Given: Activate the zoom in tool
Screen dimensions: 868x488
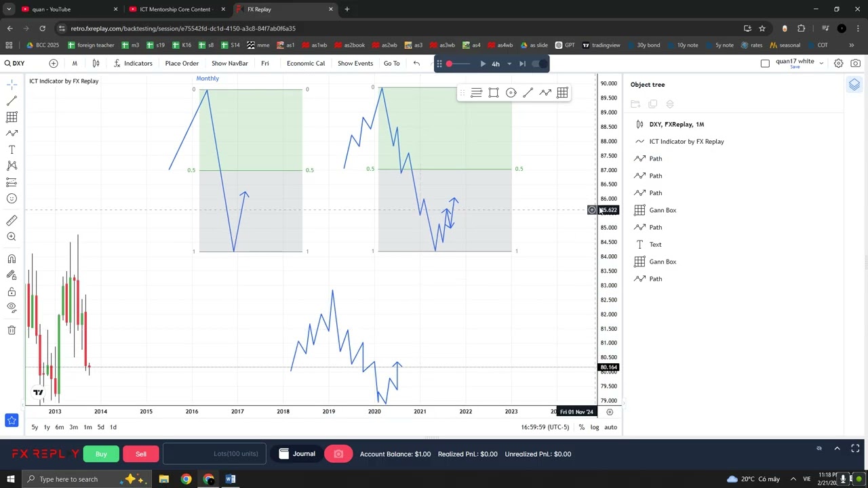Looking at the screenshot, I should pos(12,237).
